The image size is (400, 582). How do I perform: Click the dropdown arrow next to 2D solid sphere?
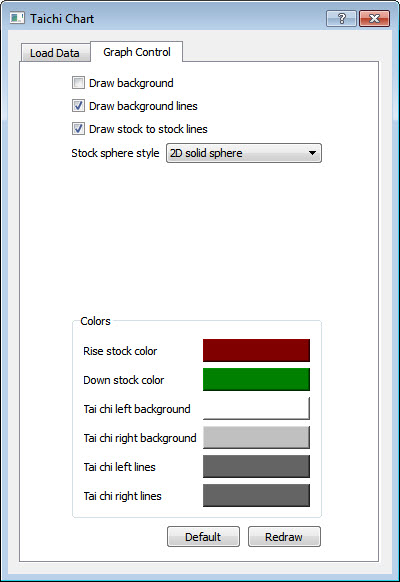point(312,153)
